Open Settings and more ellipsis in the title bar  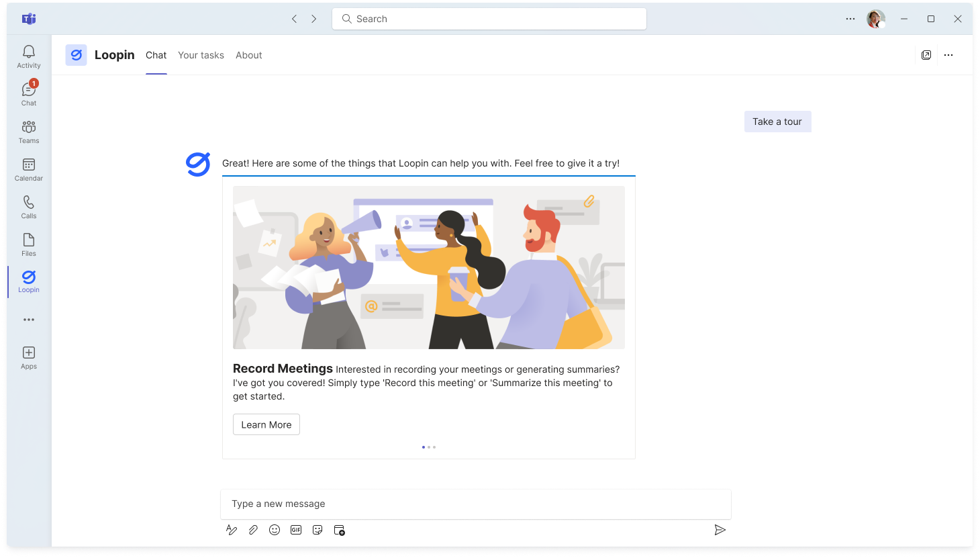click(850, 19)
